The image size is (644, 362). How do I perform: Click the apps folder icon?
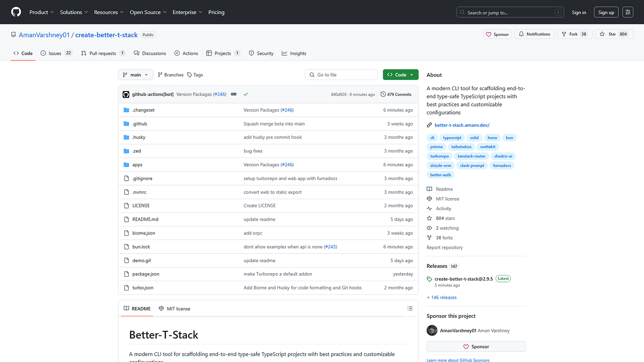126,164
